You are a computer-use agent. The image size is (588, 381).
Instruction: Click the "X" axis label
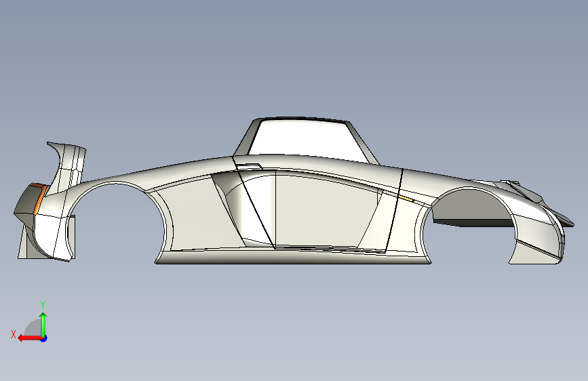click(14, 334)
